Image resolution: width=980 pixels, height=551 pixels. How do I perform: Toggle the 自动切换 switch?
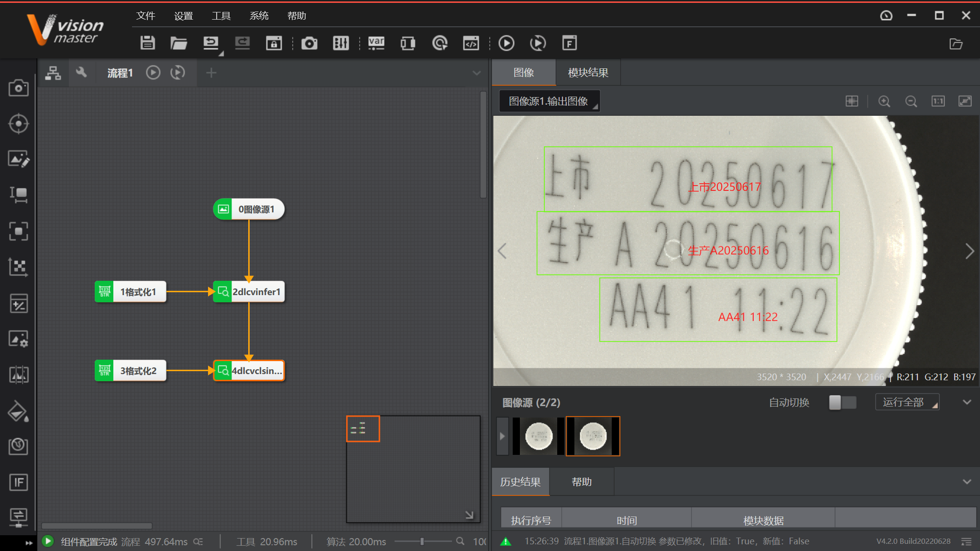[x=842, y=402]
